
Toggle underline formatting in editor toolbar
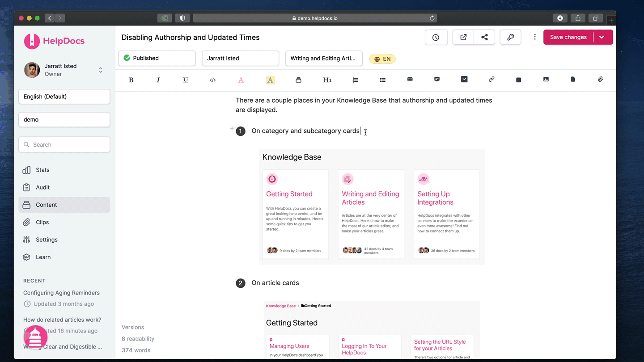point(185,80)
